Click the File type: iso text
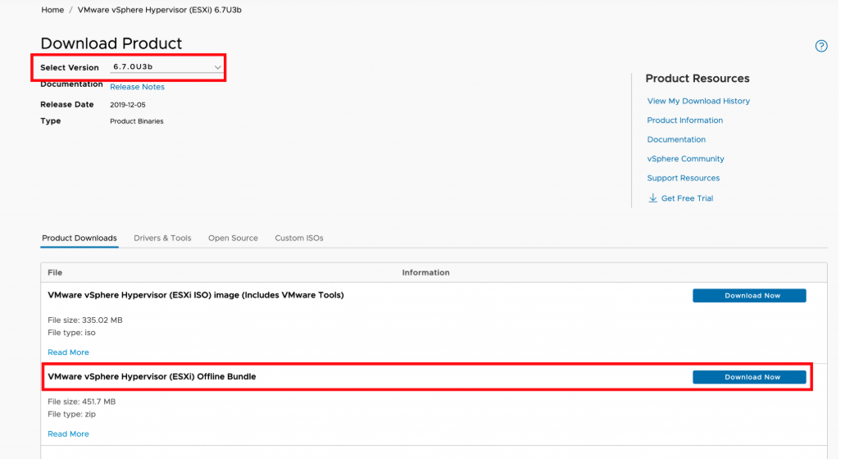Viewport: 868px width, 459px height. pos(71,333)
